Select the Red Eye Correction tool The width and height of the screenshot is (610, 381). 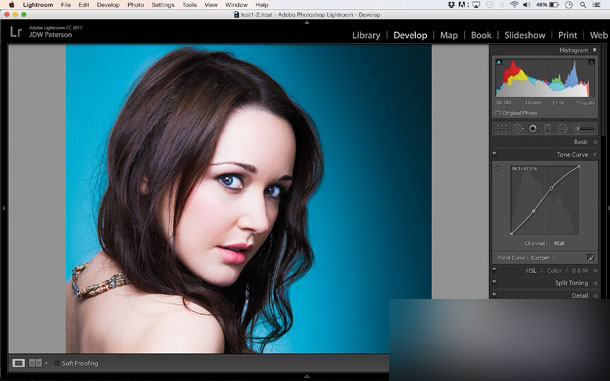533,128
